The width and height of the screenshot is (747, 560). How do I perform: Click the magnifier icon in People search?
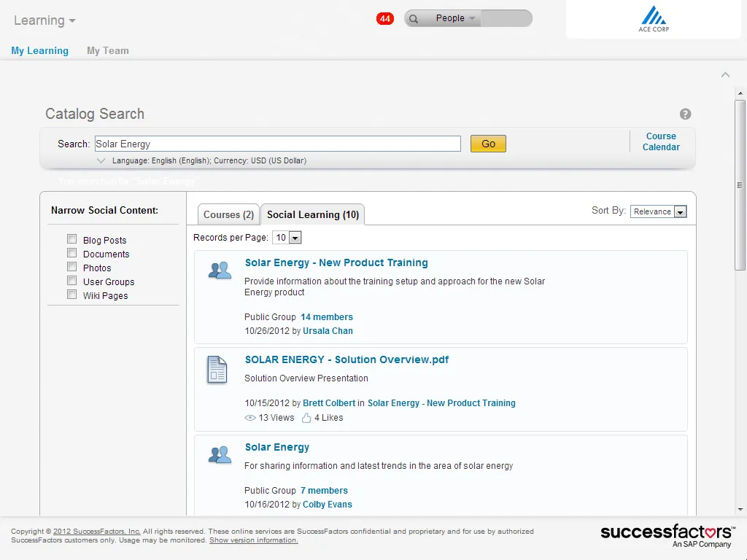(x=414, y=19)
